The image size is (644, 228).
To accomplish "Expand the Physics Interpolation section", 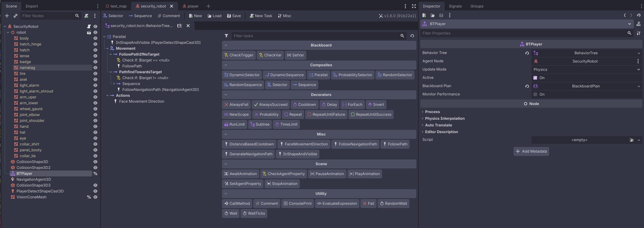I will [445, 118].
